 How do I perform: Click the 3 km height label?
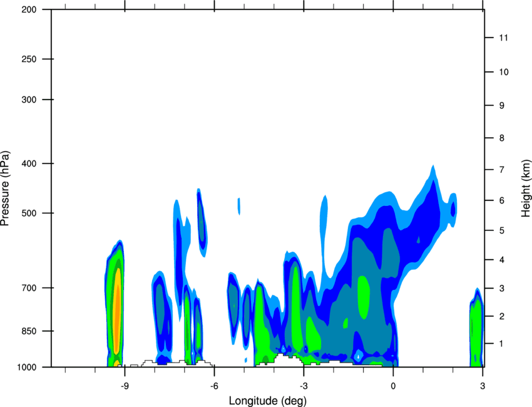(502, 288)
